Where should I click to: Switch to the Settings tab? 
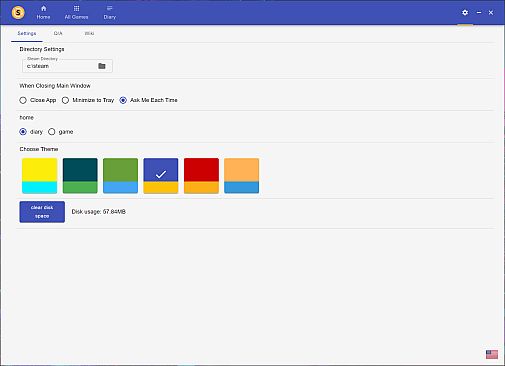pyautogui.click(x=27, y=33)
